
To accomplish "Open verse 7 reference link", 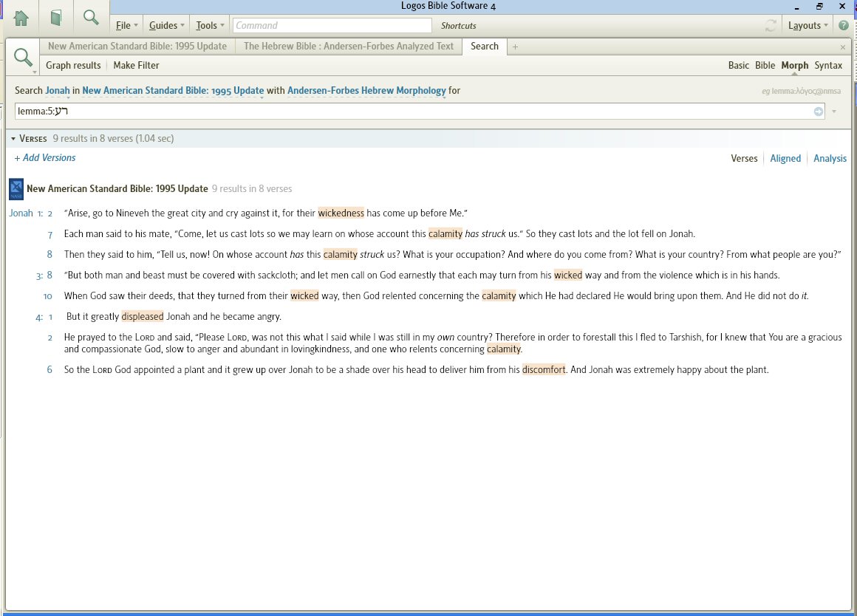I will pos(49,234).
